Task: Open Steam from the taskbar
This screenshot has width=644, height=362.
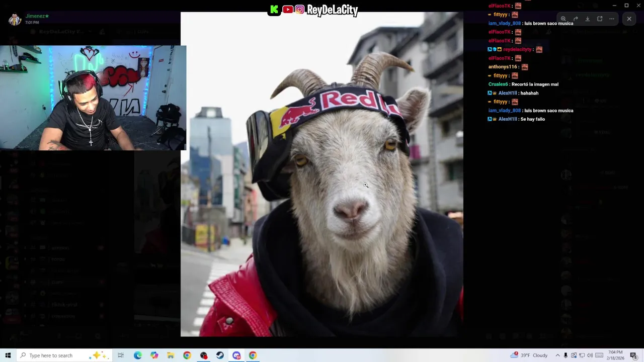Action: point(220,355)
